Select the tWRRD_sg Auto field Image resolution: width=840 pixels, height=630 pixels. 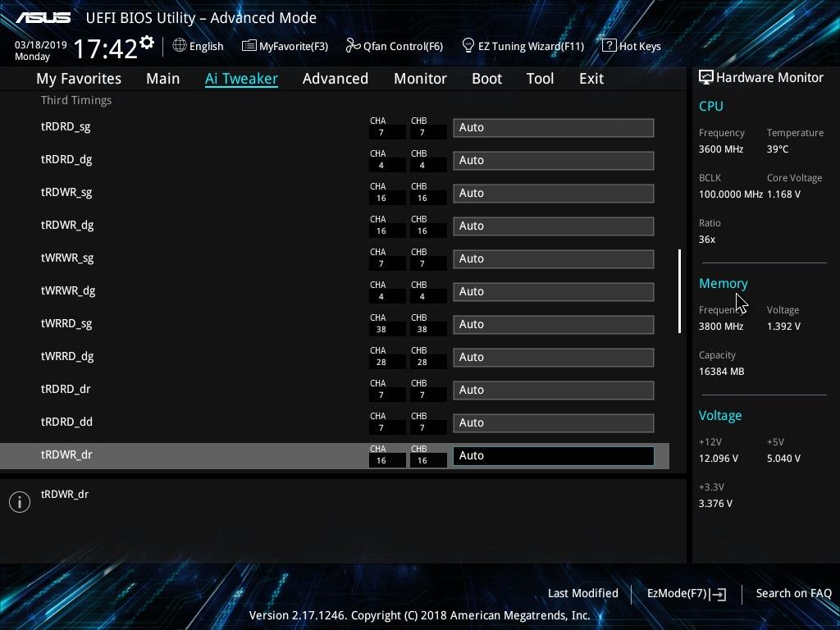click(x=554, y=324)
